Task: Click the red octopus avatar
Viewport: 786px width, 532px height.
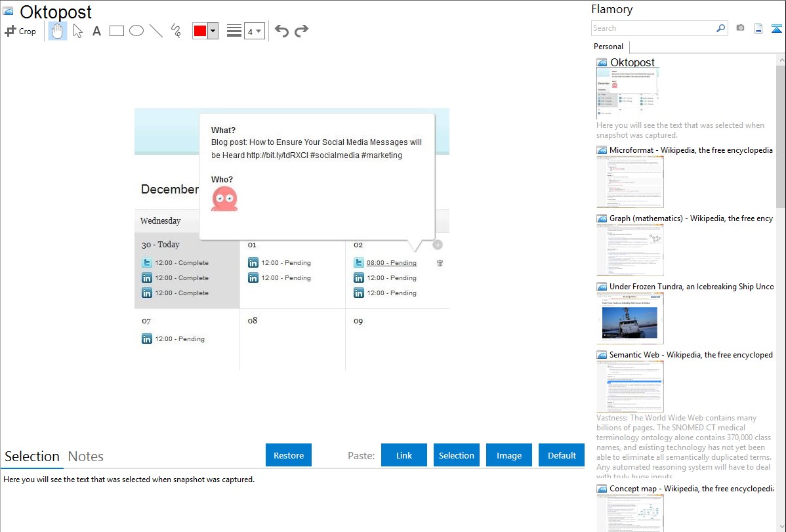Action: point(224,199)
